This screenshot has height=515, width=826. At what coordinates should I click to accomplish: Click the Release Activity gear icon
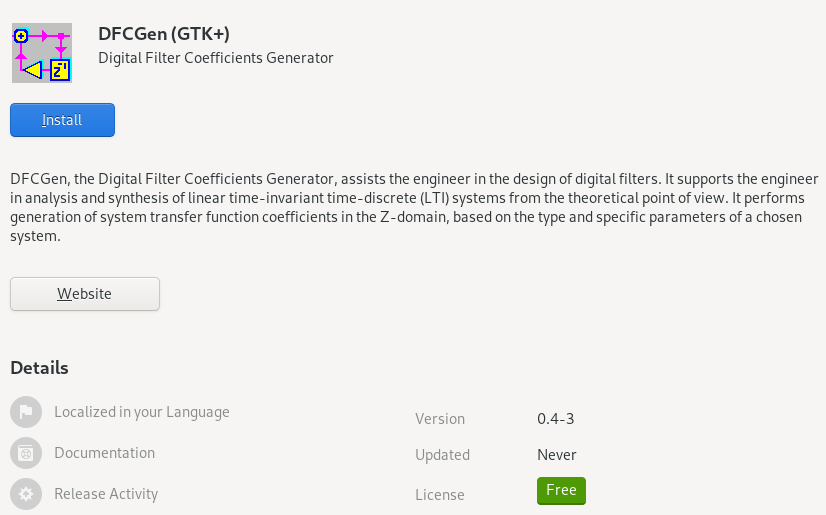[26, 494]
